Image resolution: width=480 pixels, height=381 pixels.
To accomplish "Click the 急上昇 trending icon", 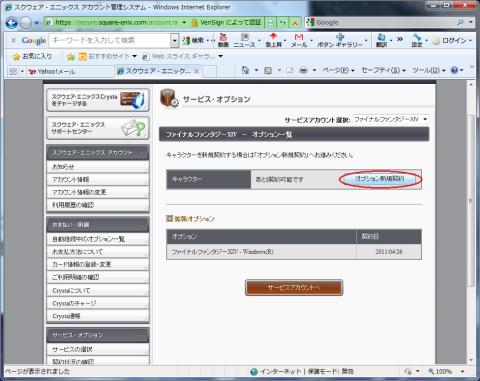I will point(273,40).
